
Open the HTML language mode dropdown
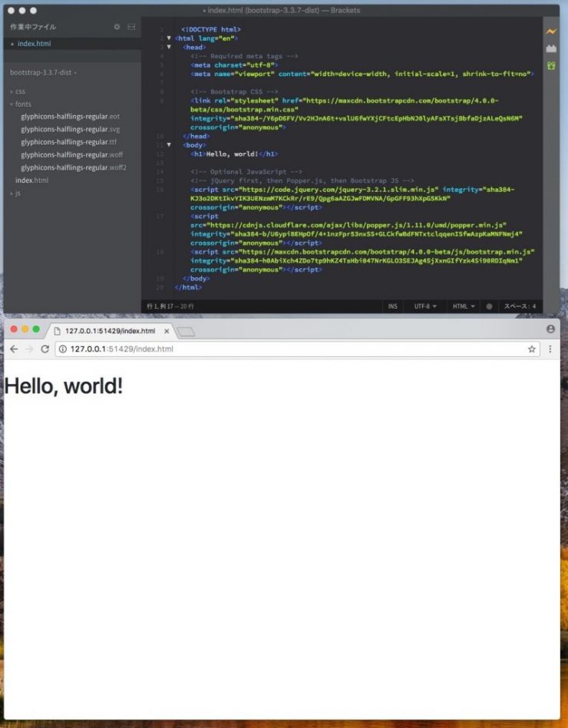(x=463, y=306)
